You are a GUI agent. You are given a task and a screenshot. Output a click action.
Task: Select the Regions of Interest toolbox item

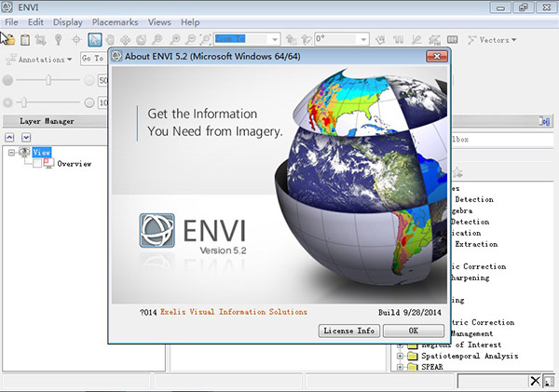point(461,345)
